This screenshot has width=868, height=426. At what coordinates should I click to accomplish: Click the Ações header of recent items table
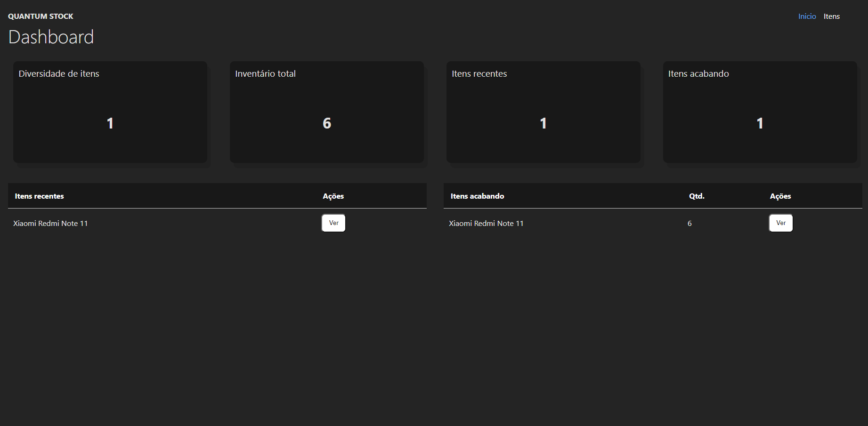click(x=333, y=196)
